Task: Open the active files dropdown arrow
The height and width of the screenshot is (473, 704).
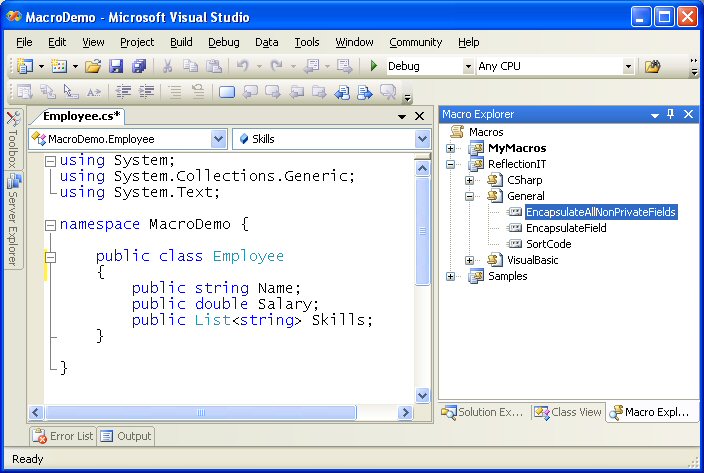Action: 402,116
